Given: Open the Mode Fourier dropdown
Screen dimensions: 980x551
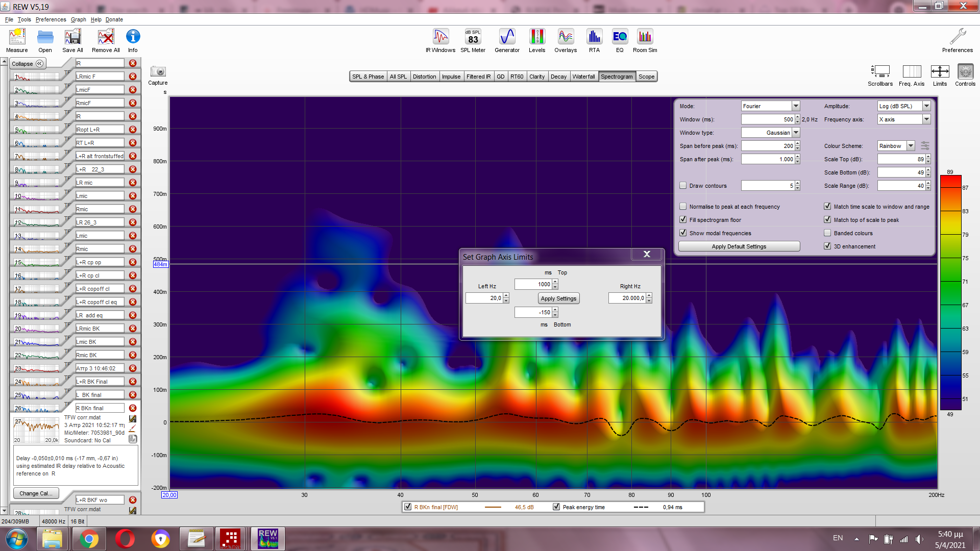Looking at the screenshot, I should click(x=796, y=106).
